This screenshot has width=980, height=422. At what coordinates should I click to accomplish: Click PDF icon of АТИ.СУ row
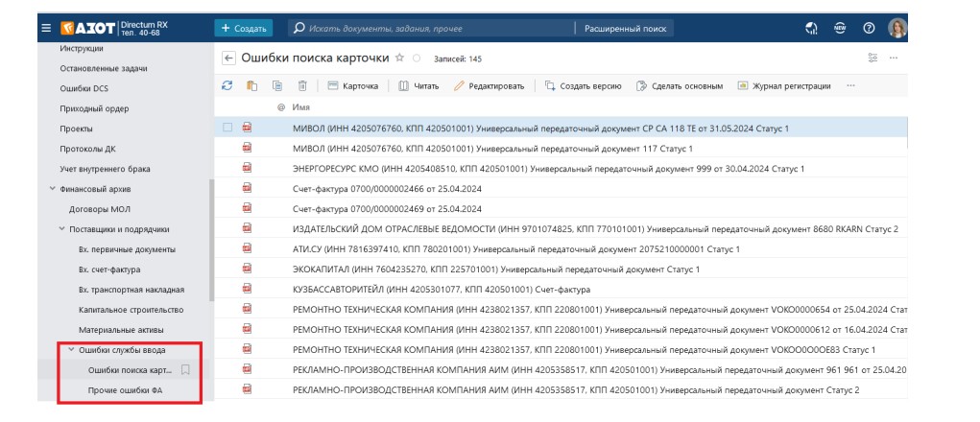click(x=248, y=247)
